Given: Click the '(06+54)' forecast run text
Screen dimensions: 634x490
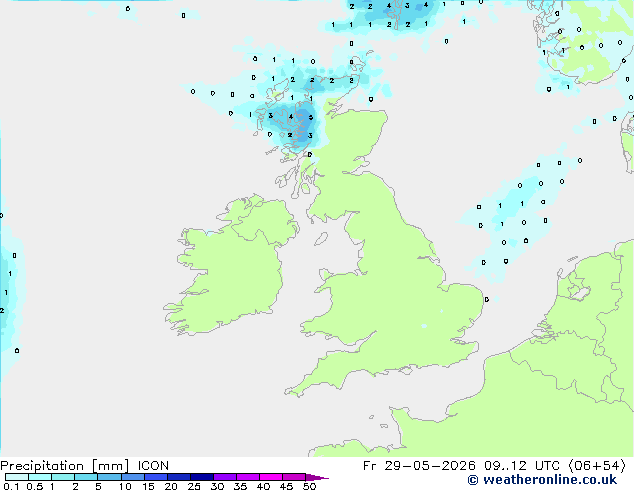Looking at the screenshot, I should pos(596,466).
